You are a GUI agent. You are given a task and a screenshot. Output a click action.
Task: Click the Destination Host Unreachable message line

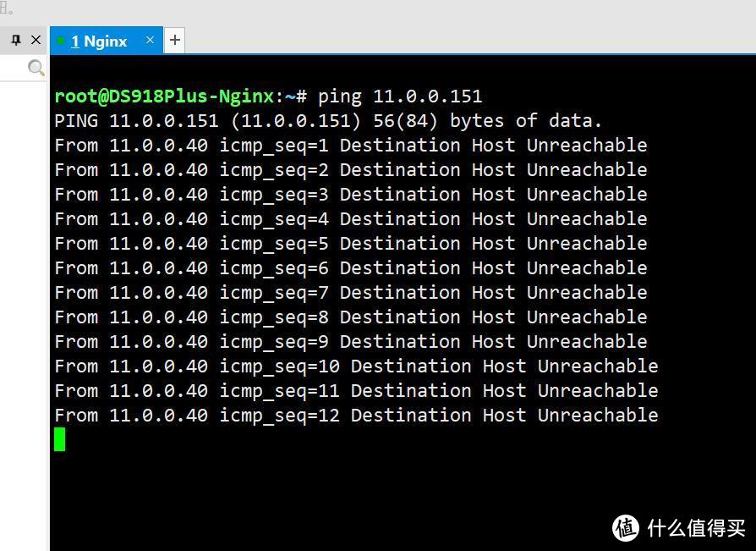pyautogui.click(x=490, y=145)
